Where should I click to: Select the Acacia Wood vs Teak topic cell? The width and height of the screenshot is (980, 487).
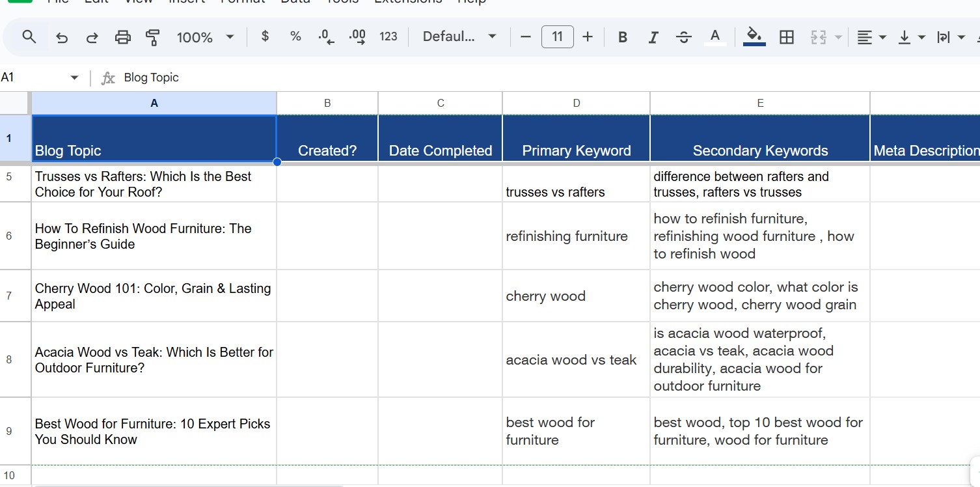point(154,359)
